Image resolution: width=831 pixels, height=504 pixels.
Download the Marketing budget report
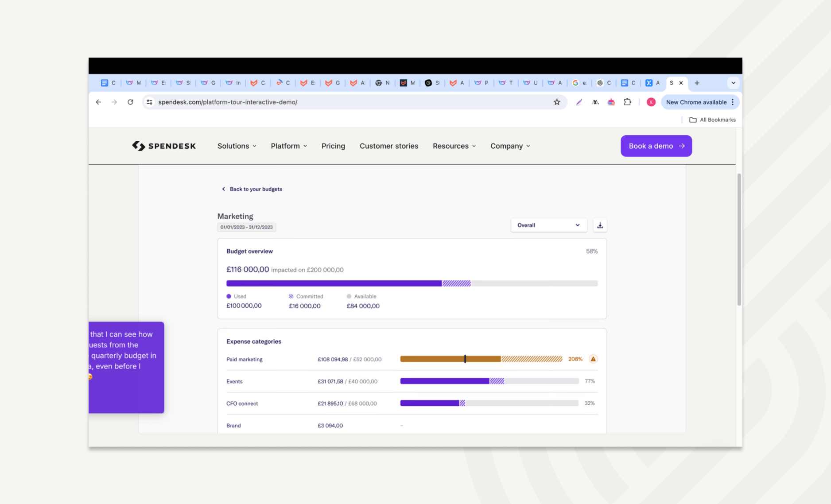click(600, 225)
